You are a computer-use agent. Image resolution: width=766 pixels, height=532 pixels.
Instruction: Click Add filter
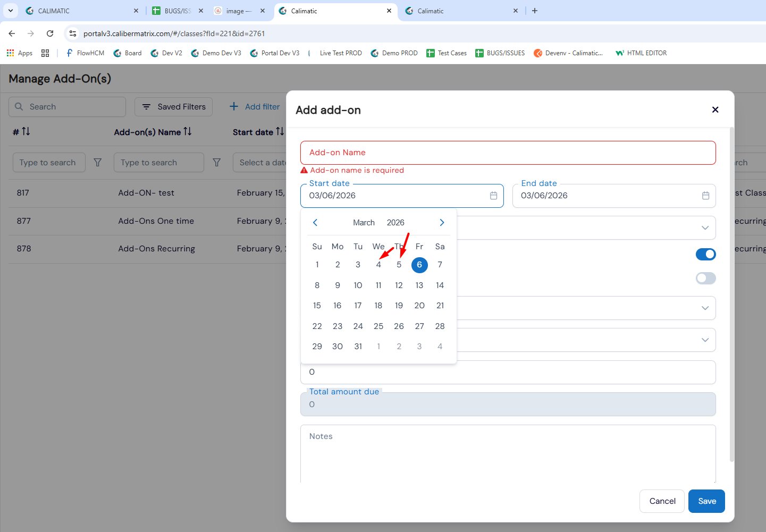pyautogui.click(x=255, y=107)
